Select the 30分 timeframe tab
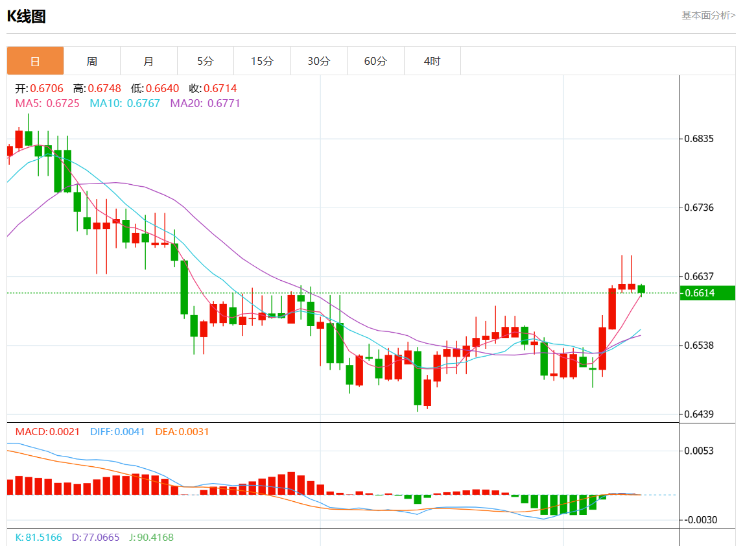The image size is (756, 546). coord(318,61)
